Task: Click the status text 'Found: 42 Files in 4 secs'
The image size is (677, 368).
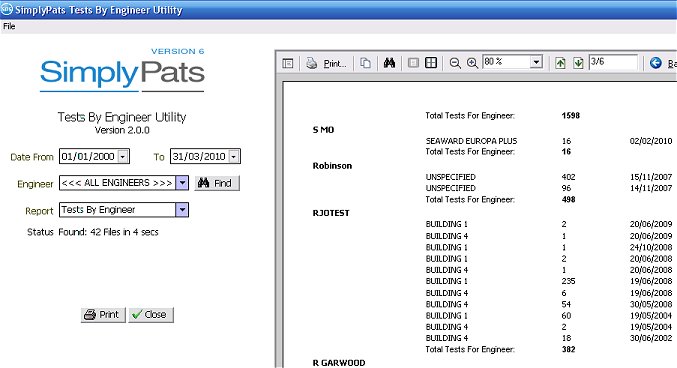Action: pyautogui.click(x=108, y=232)
